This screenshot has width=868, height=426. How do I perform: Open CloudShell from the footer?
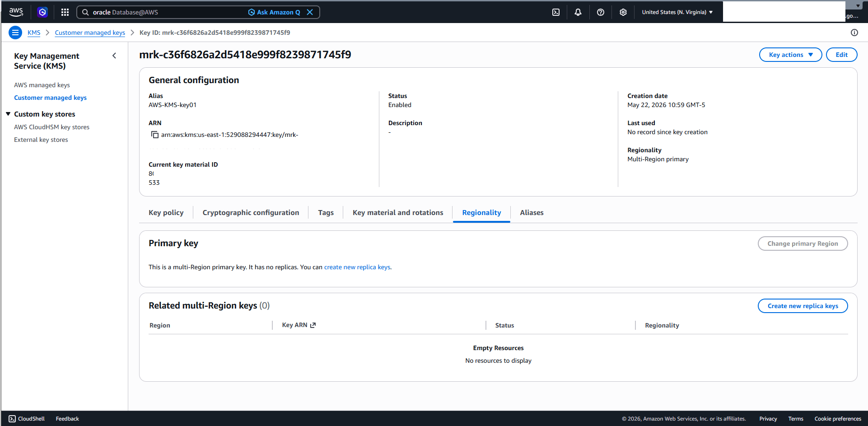[27, 419]
